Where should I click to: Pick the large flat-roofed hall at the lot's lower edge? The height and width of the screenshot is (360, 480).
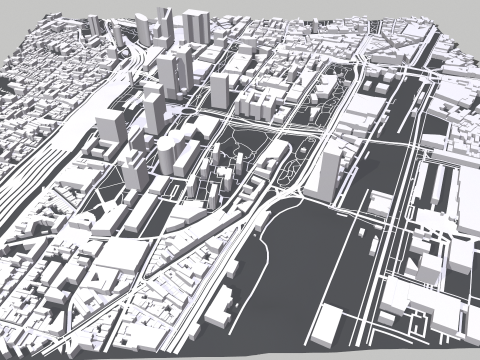[x=327, y=326]
